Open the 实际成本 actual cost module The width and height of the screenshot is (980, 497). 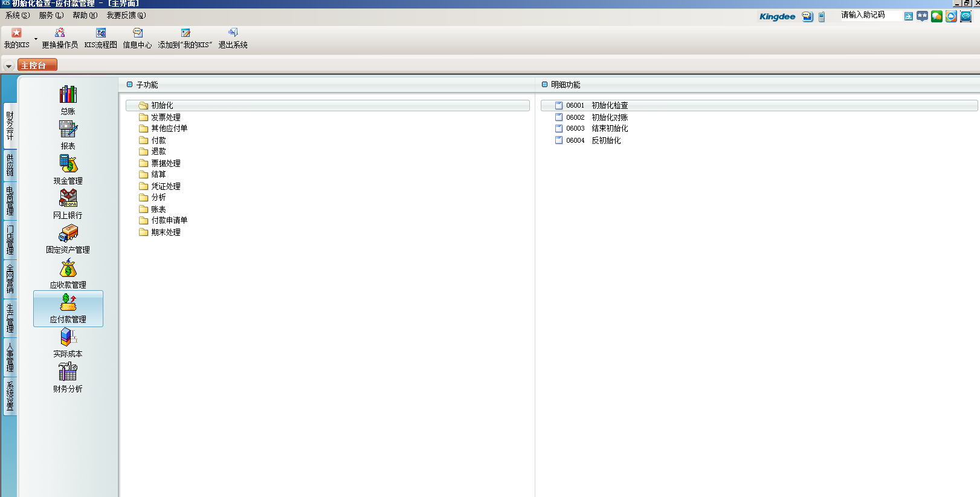[68, 343]
